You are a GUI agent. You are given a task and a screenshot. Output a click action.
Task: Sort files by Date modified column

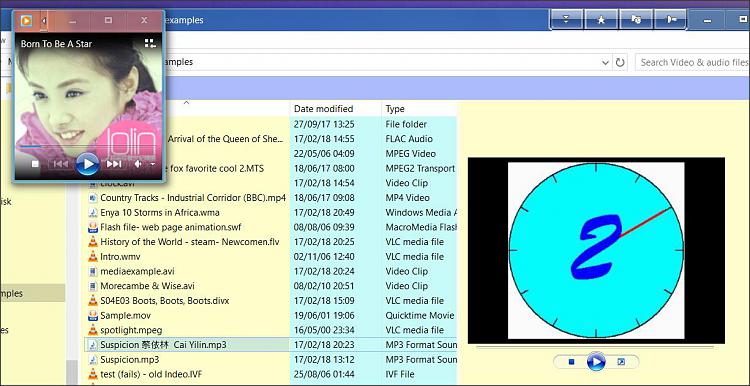336,109
